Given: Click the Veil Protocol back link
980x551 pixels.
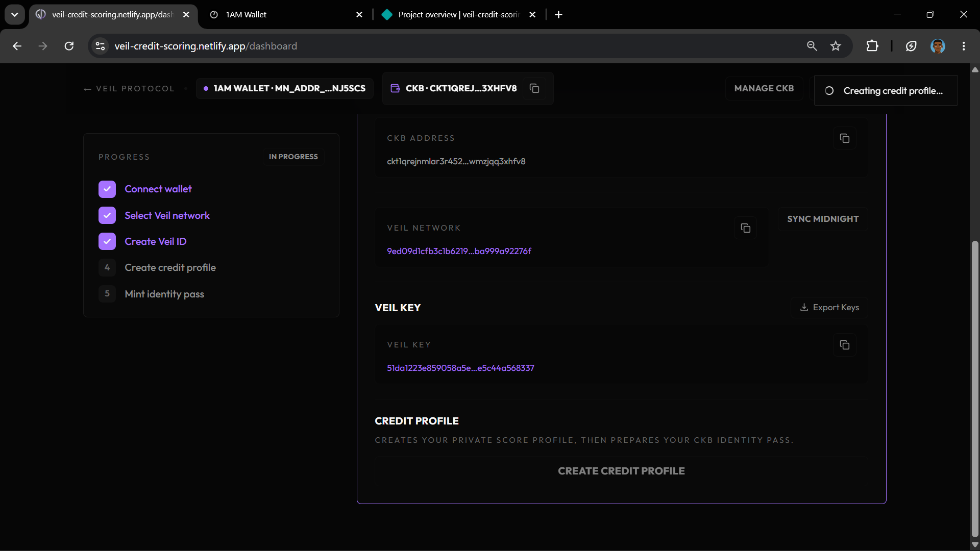Looking at the screenshot, I should tap(129, 88).
